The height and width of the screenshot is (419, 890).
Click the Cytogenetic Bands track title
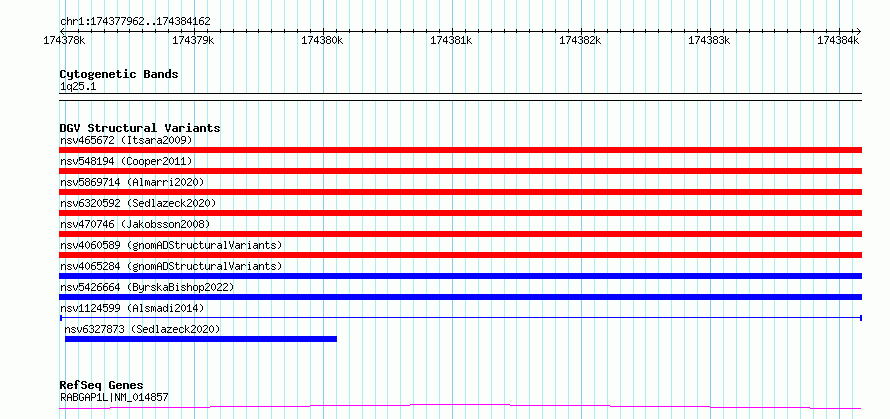[x=119, y=74]
